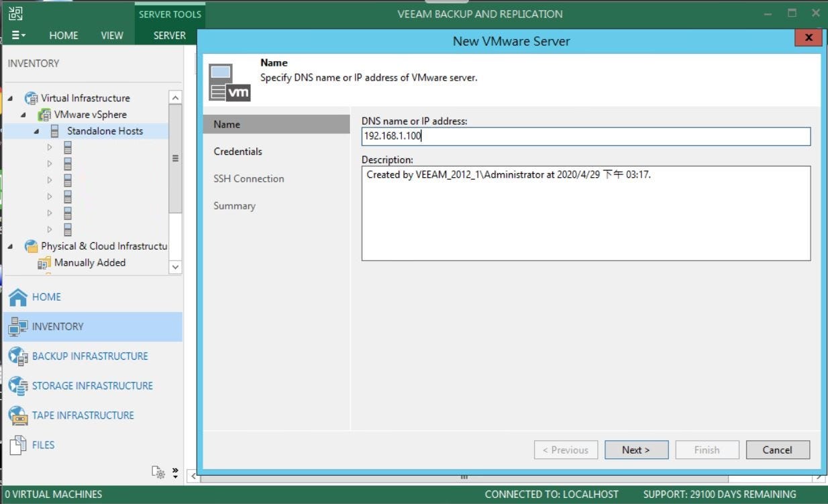Click the Veeam application icon in title bar
828x504 pixels.
click(15, 13)
